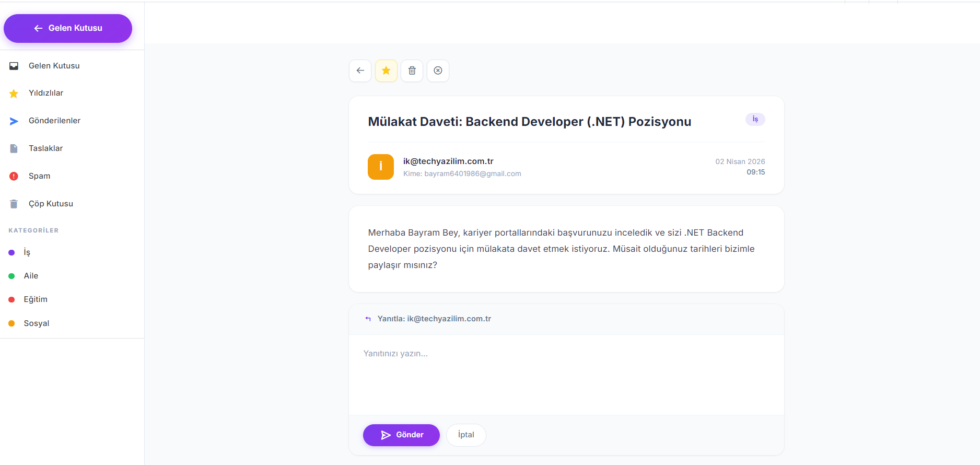The height and width of the screenshot is (465, 980).
Task: Click the date 02 Nisan 2026
Action: tap(740, 161)
